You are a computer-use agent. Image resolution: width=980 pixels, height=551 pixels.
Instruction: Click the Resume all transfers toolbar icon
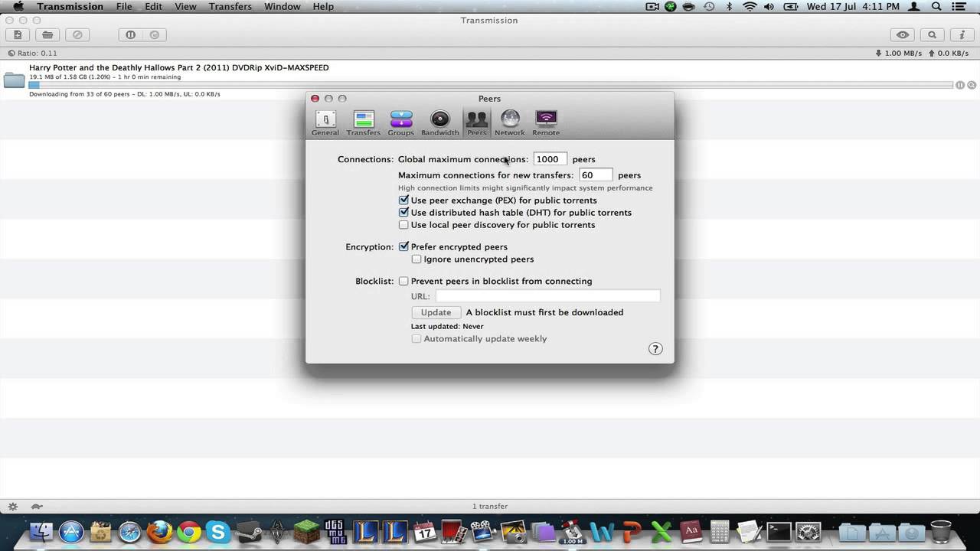(155, 34)
